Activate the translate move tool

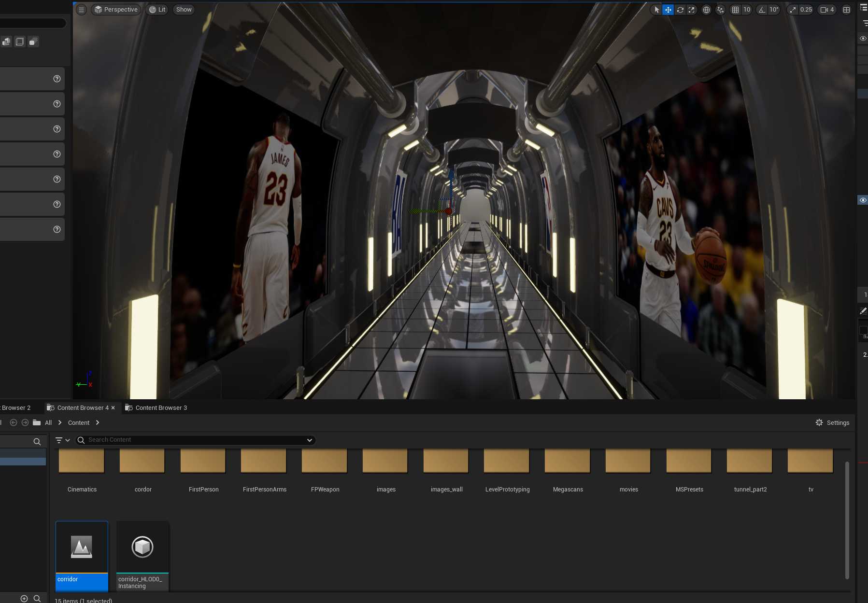668,10
